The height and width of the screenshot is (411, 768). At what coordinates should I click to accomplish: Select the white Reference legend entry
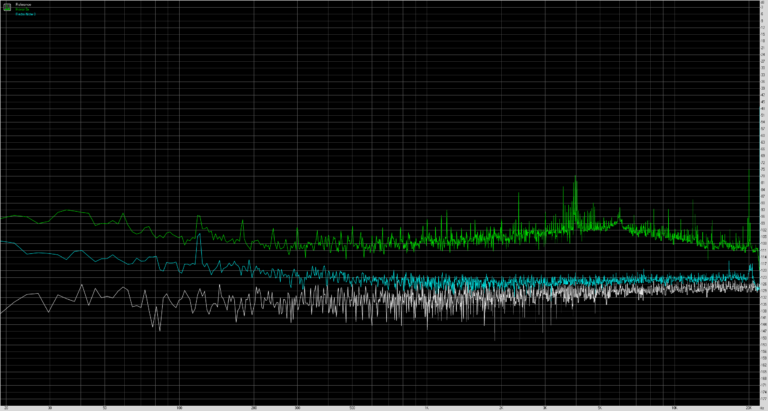[x=23, y=4]
